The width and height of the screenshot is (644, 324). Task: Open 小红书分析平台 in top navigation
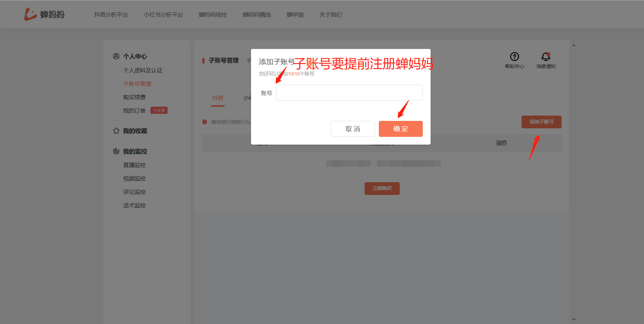pos(163,15)
